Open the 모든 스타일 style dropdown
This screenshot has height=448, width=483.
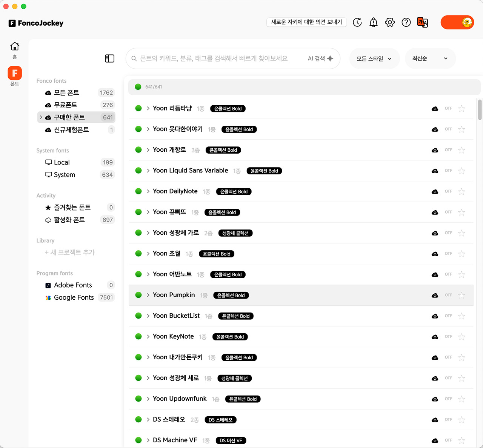pos(374,59)
